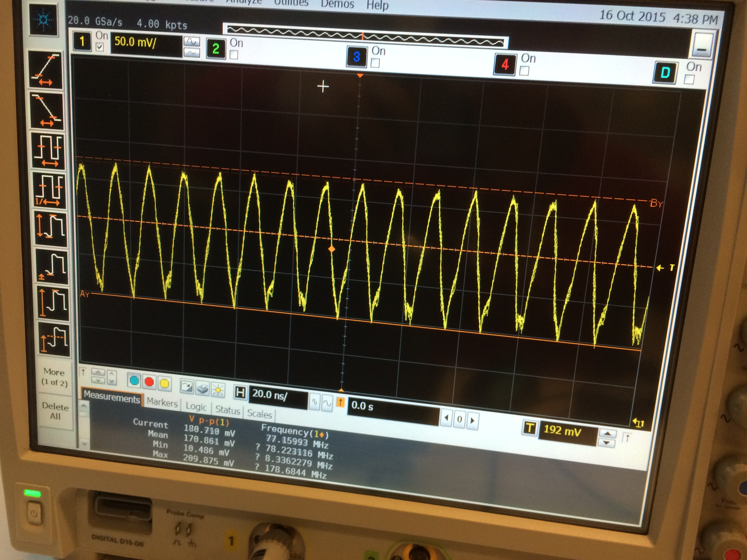This screenshot has height=560, width=747.
Task: Click the Delete All button
Action: click(55, 411)
